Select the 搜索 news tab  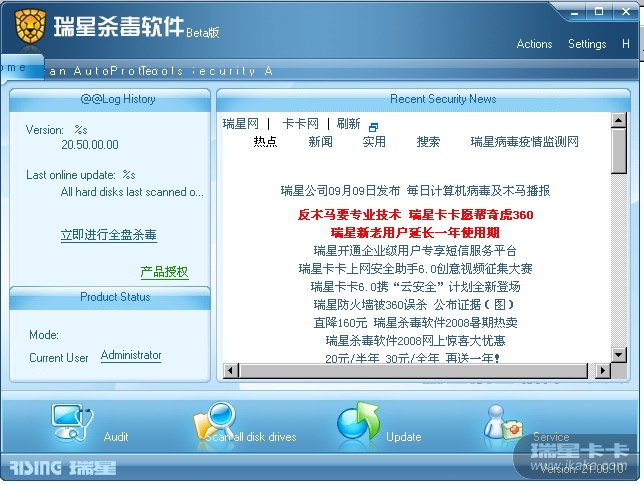coord(428,141)
